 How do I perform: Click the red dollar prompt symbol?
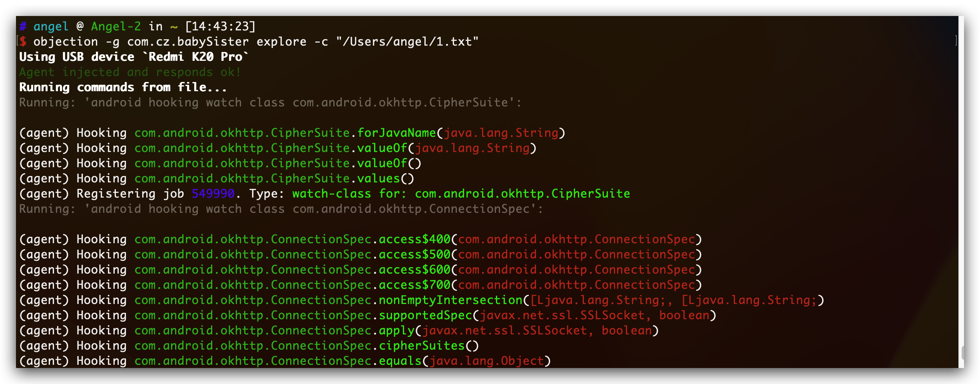(x=23, y=41)
